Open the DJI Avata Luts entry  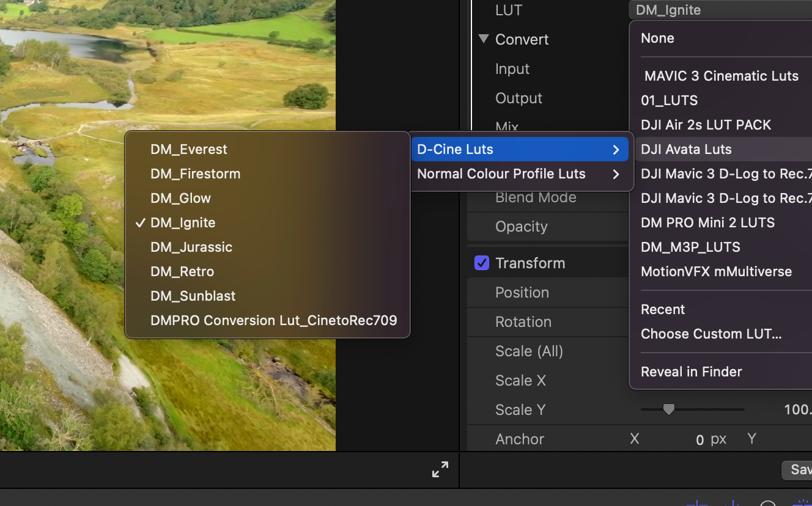click(724, 149)
